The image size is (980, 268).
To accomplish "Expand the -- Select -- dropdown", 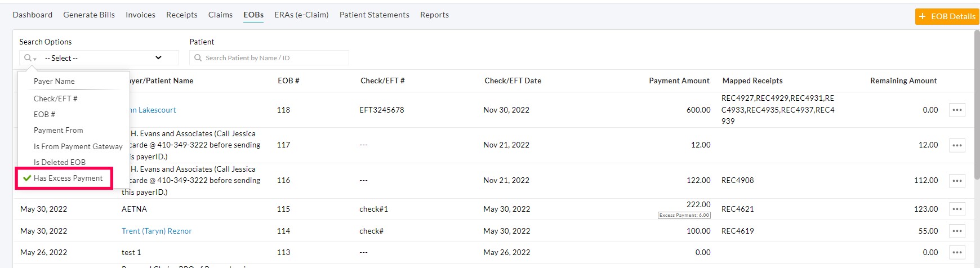I will 103,58.
